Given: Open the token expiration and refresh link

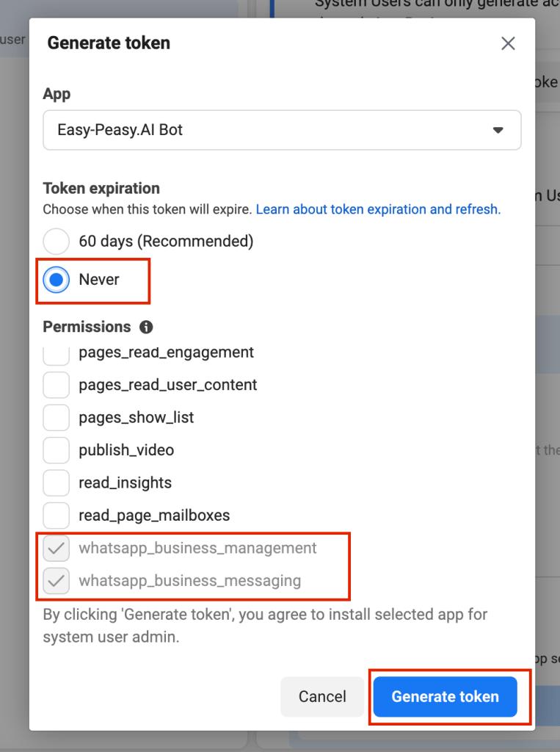Looking at the screenshot, I should 378,209.
